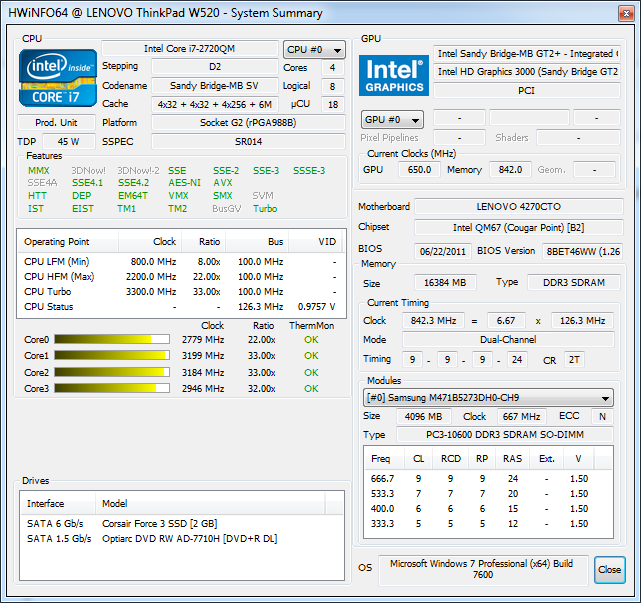The image size is (641, 603).
Task: Click the Intel HD Graphics 3000 field
Action: (527, 72)
